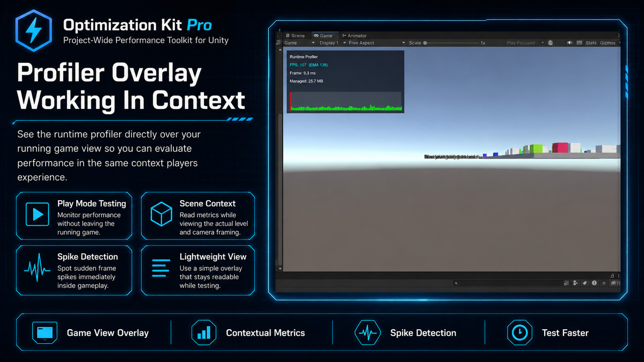
Task: Open the bottom panel three-dot menu
Action: click(619, 275)
